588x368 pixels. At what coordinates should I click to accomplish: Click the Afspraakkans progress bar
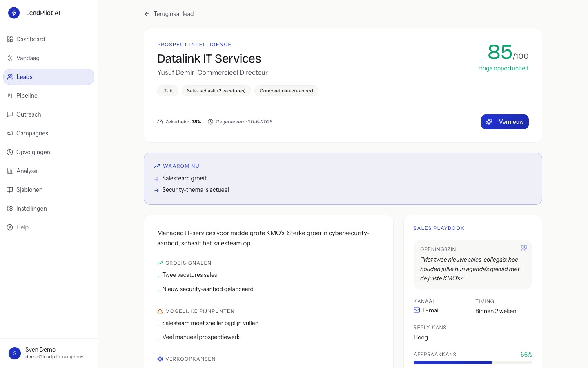[472, 362]
